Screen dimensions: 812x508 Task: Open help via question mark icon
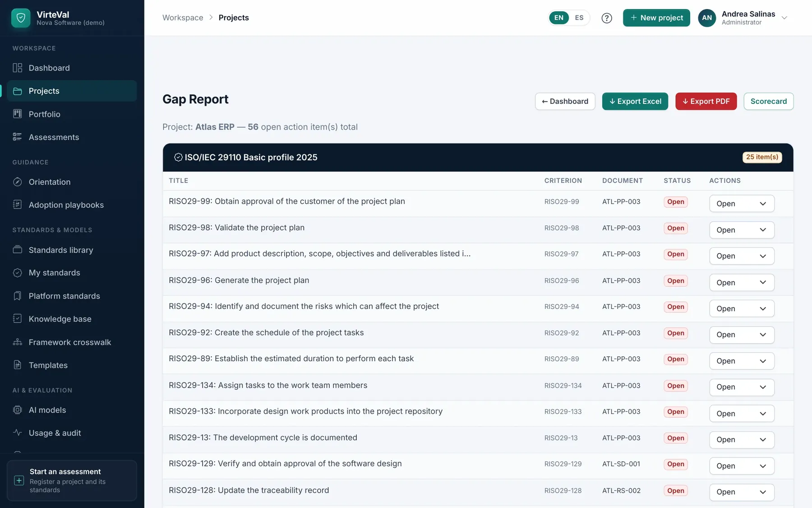click(607, 18)
